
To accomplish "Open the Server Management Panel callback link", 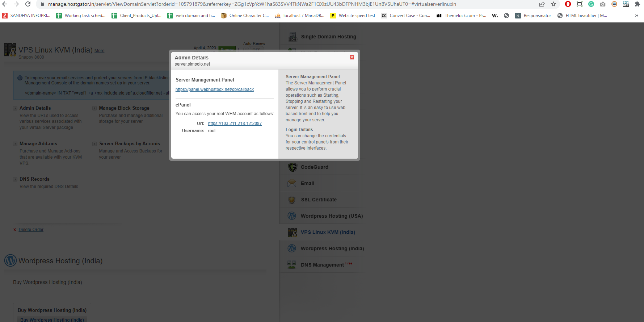I will click(214, 89).
